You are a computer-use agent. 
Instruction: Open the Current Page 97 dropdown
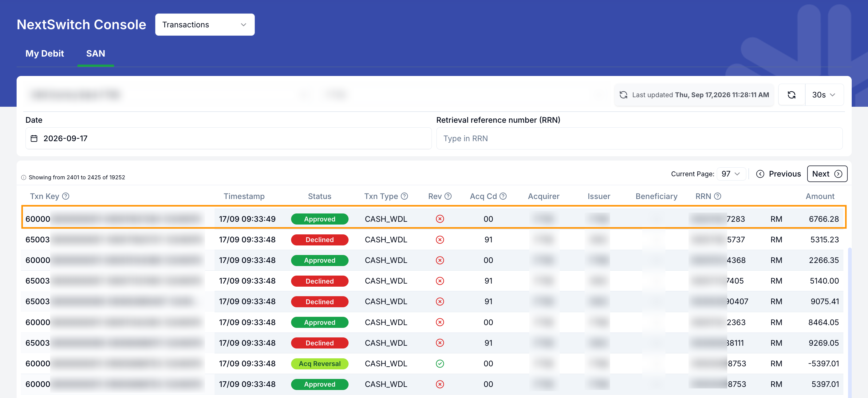tap(731, 174)
